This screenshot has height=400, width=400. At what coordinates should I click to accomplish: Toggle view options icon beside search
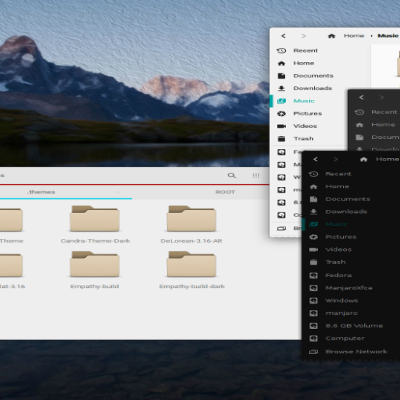[256, 175]
